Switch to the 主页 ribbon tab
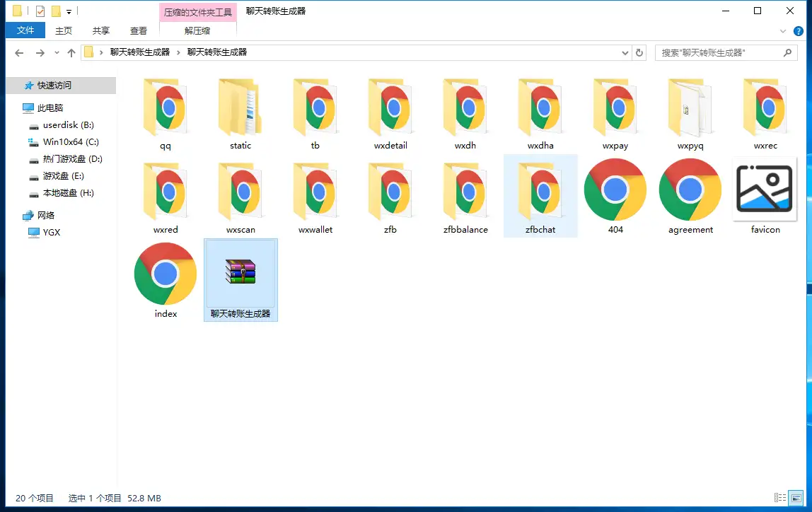Screen dimensions: 812x512 click(63, 30)
